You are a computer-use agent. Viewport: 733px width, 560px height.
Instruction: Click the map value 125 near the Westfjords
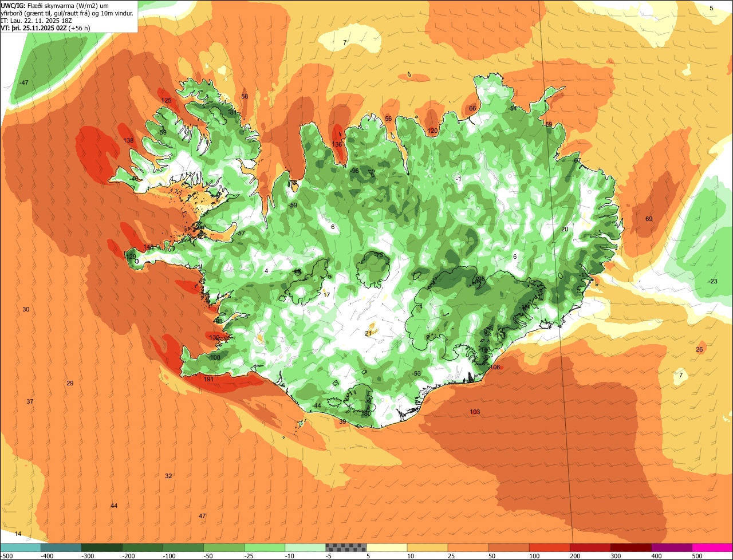[x=166, y=101]
